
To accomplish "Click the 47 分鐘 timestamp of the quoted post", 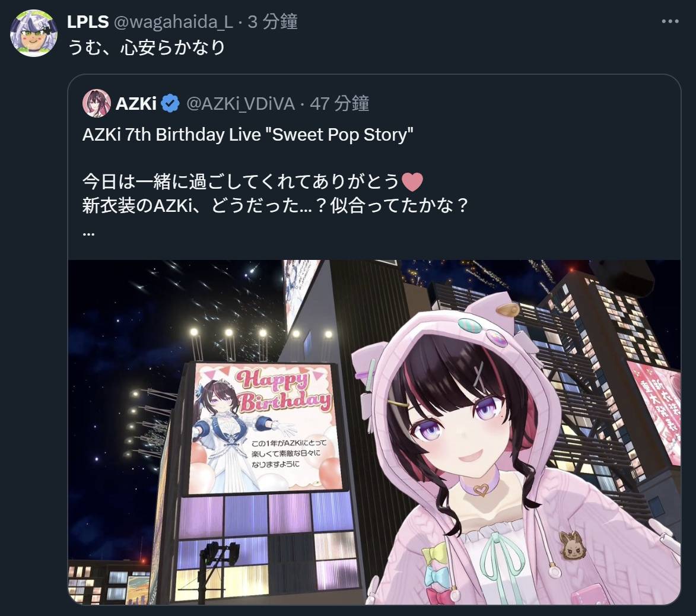I will coord(339,104).
